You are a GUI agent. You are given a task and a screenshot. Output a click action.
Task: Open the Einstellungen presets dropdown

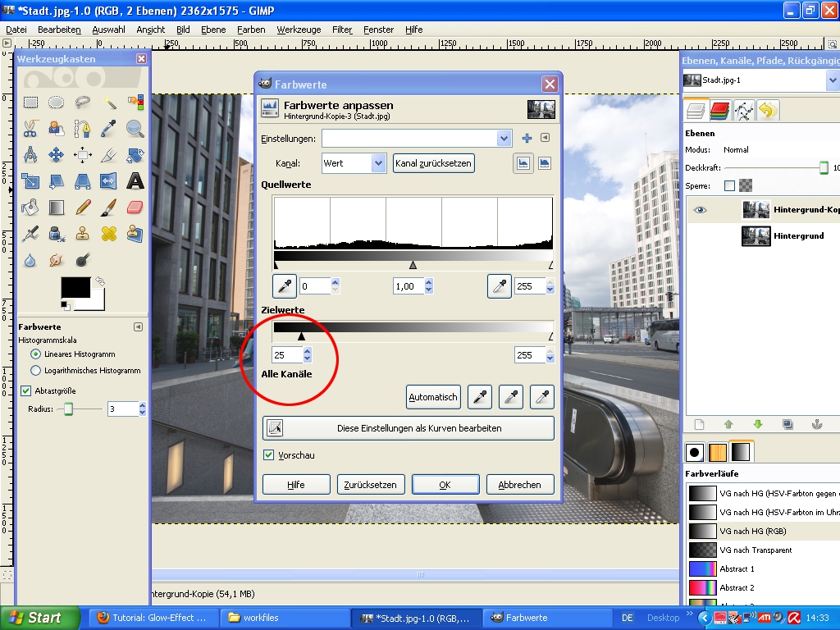tap(504, 139)
